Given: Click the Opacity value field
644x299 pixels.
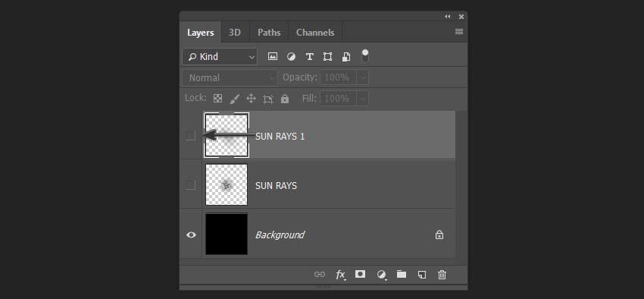Looking at the screenshot, I should pos(338,77).
